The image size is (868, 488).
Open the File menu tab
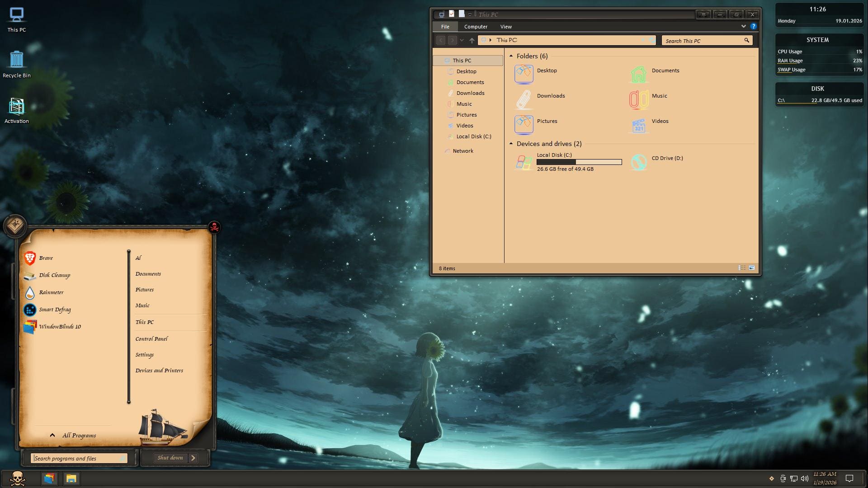[445, 27]
